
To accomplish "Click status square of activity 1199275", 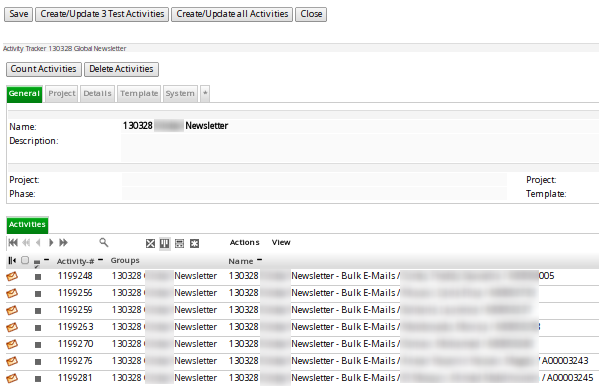I will pos(38,362).
